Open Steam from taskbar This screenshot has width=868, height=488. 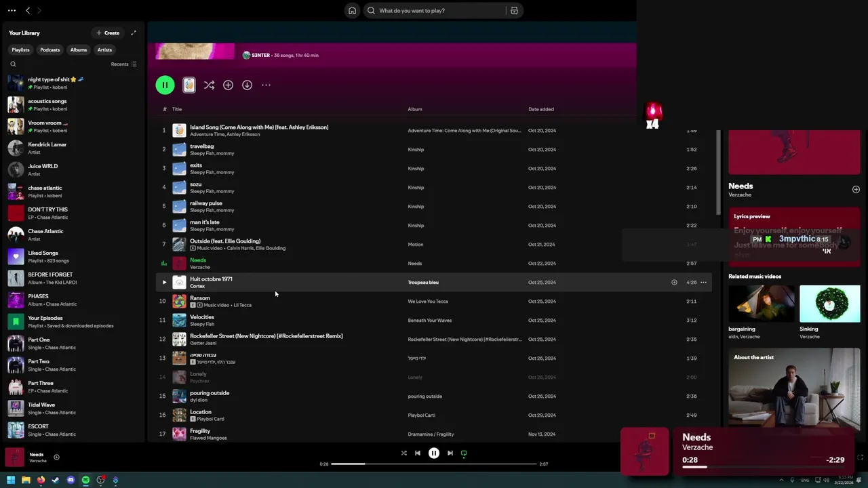point(56,481)
